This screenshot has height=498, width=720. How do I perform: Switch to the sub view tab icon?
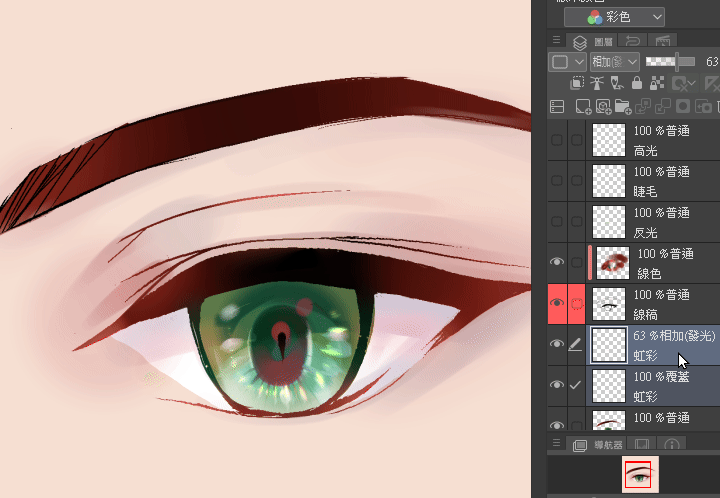pyautogui.click(x=641, y=444)
